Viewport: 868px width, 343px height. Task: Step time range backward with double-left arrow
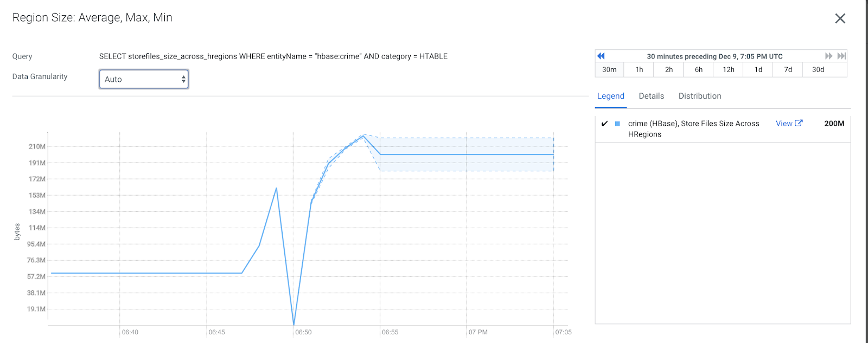(x=601, y=56)
